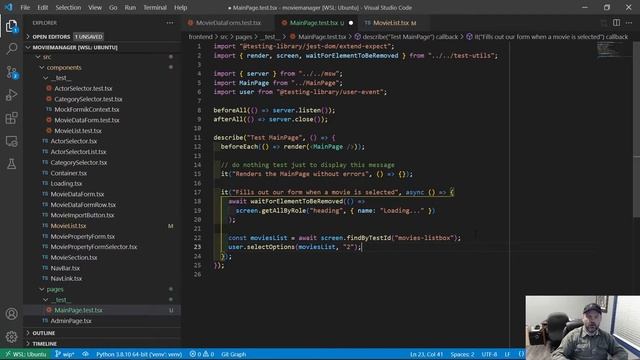Open the Help menu
This screenshot has height=360, width=640.
click(180, 7)
